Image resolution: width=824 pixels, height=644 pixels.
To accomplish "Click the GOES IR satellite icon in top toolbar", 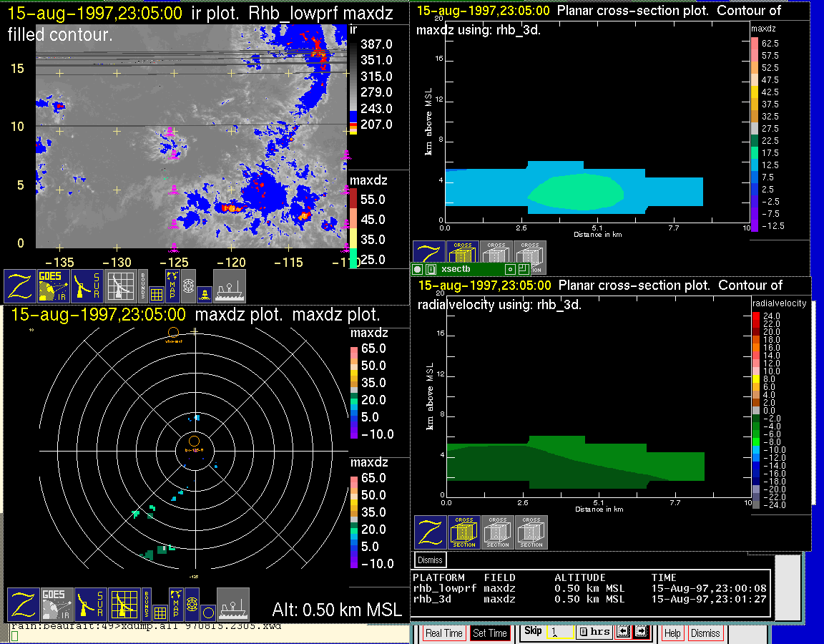I will [x=54, y=286].
